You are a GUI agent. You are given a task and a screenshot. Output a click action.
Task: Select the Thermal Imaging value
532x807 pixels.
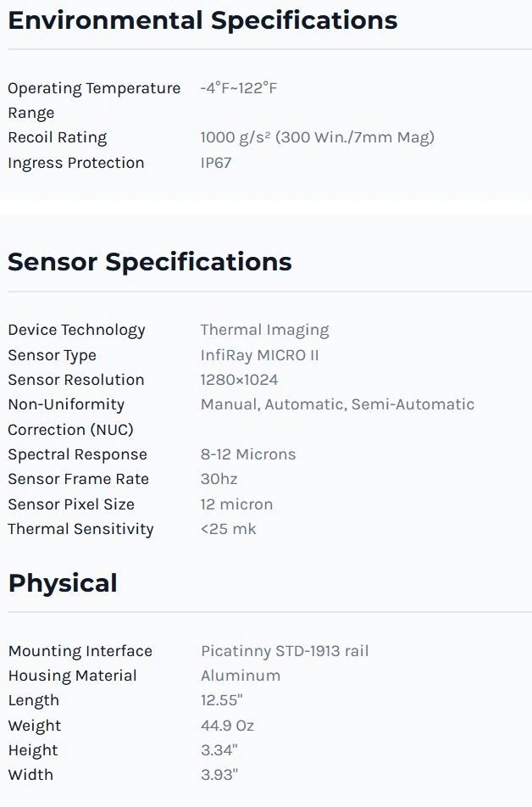point(265,330)
